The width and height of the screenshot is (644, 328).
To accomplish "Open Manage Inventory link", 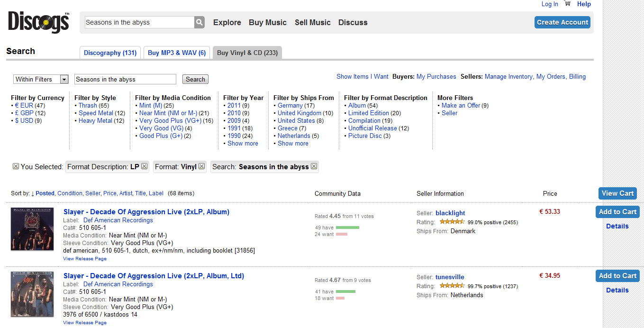I will 509,76.
